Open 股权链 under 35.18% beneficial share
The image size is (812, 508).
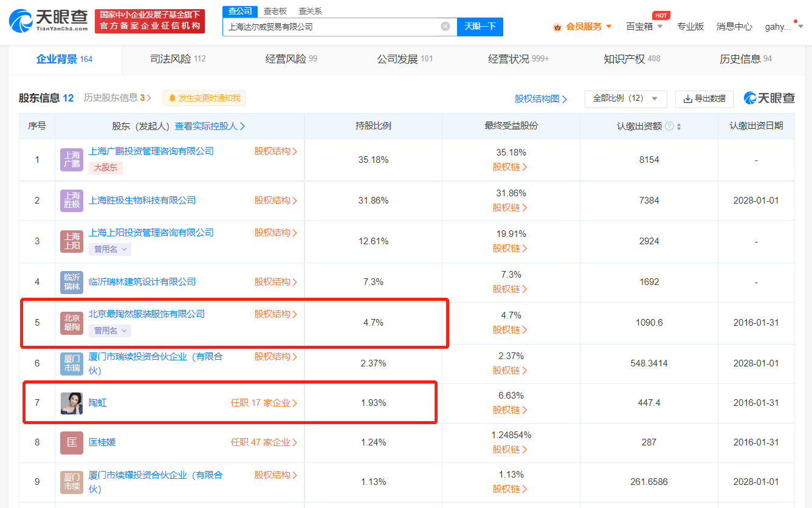510,166
